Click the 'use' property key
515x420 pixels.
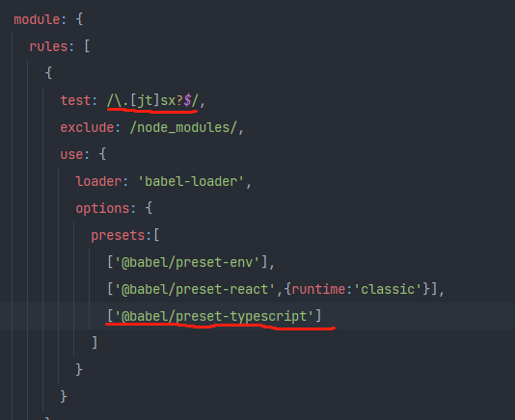71,154
